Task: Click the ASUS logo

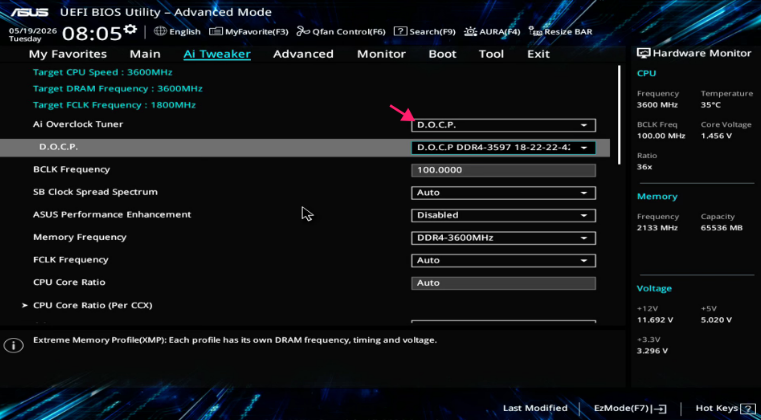Action: point(30,12)
